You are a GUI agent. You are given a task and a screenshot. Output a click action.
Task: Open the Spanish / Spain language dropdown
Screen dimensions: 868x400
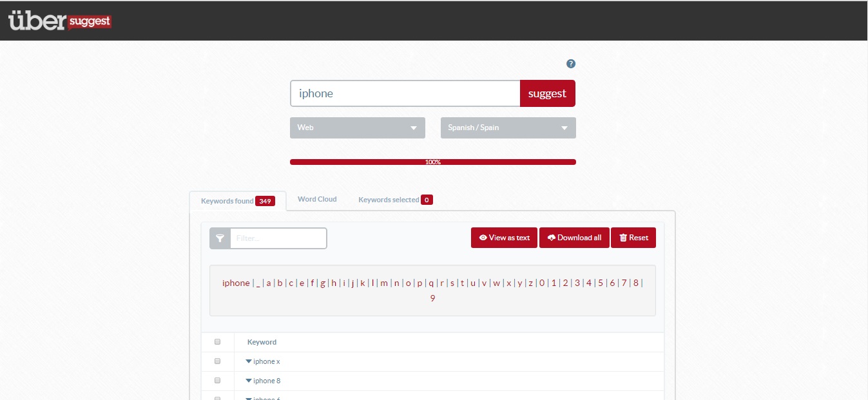click(508, 128)
